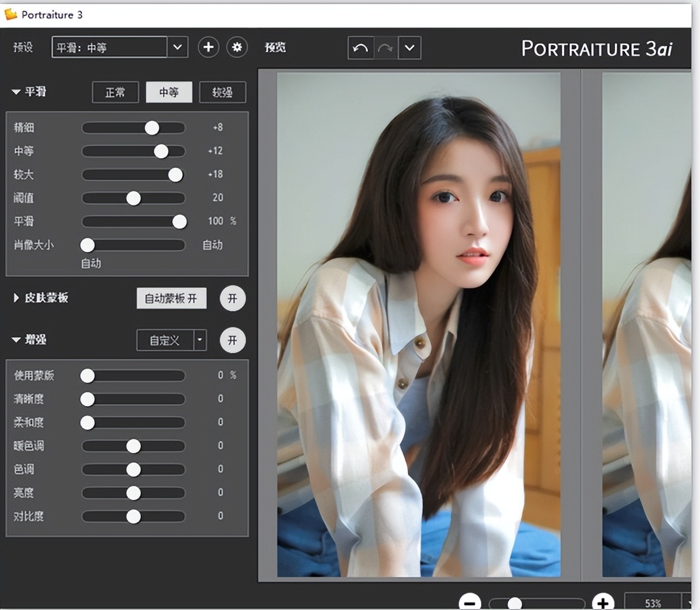Switch to the 较强 smoothing level
This screenshot has width=700, height=610.
(223, 92)
